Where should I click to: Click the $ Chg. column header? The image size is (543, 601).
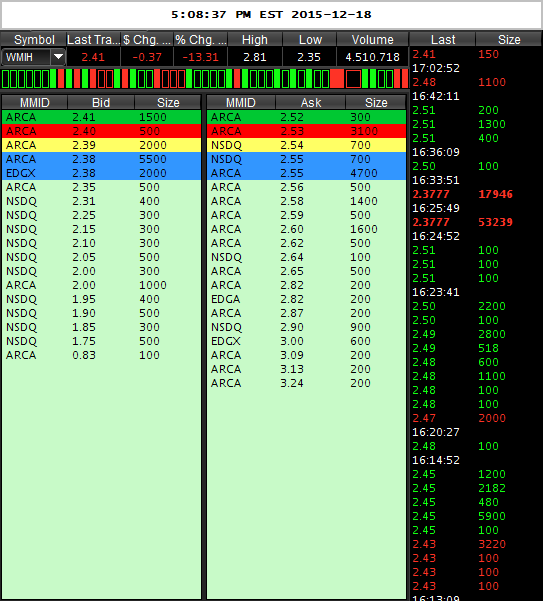(x=147, y=39)
